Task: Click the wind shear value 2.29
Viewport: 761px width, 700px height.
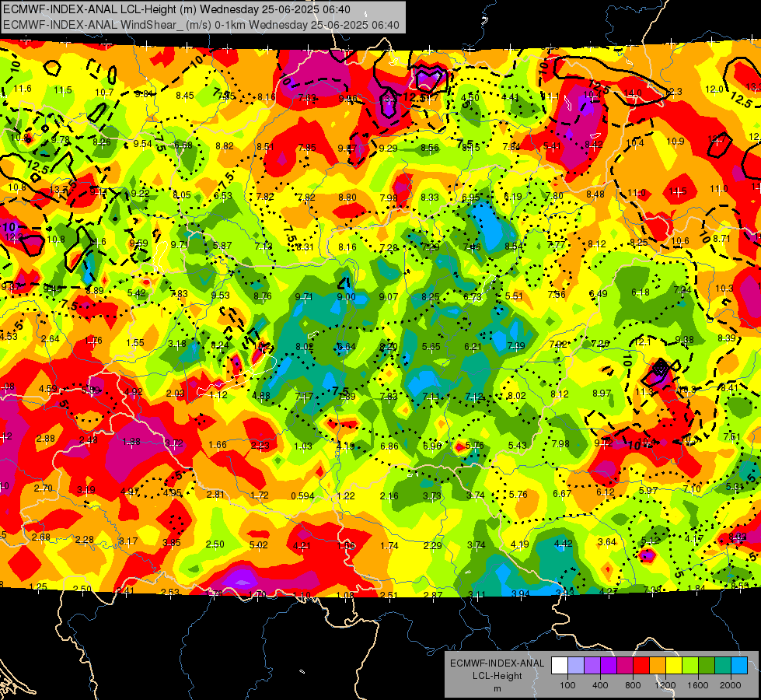Action: (432, 545)
